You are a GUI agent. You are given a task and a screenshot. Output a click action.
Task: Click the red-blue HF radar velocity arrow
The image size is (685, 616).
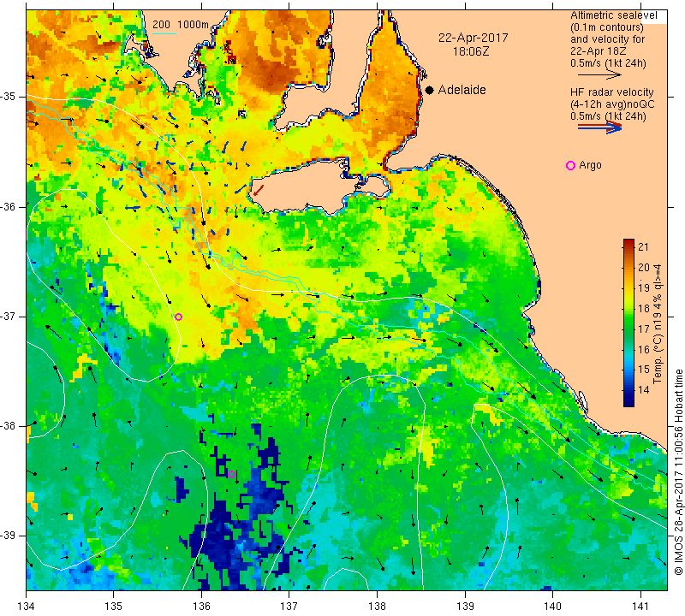tap(599, 127)
